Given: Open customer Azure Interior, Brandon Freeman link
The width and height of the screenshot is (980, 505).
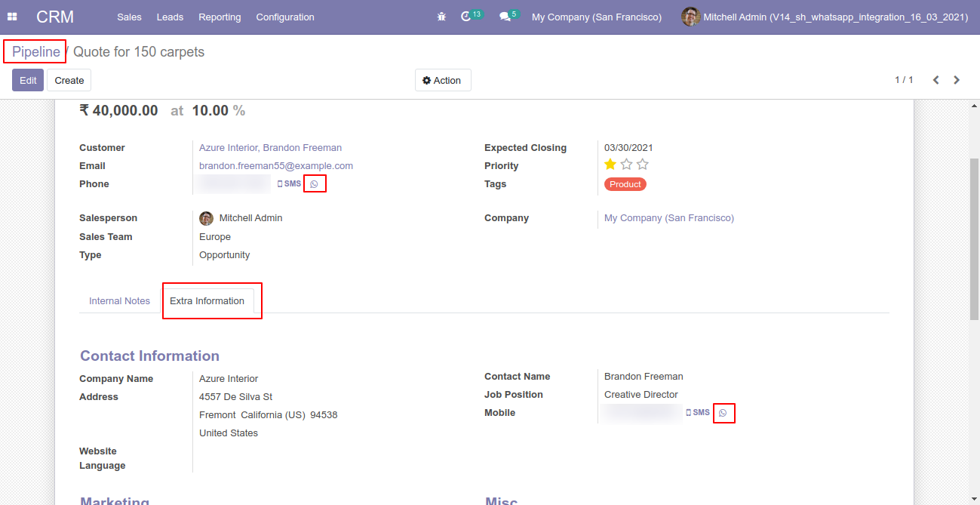Looking at the screenshot, I should coord(270,148).
